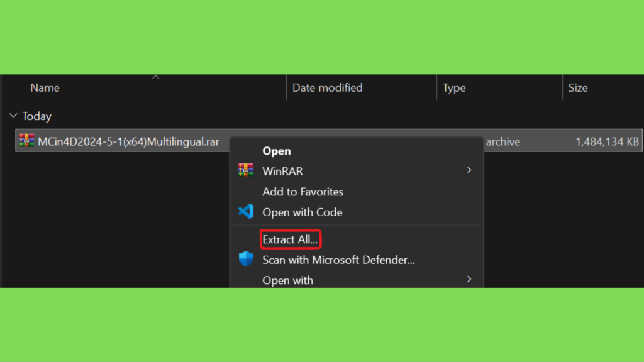This screenshot has width=644, height=362.
Task: Select Add to Favorites
Action: tap(303, 192)
